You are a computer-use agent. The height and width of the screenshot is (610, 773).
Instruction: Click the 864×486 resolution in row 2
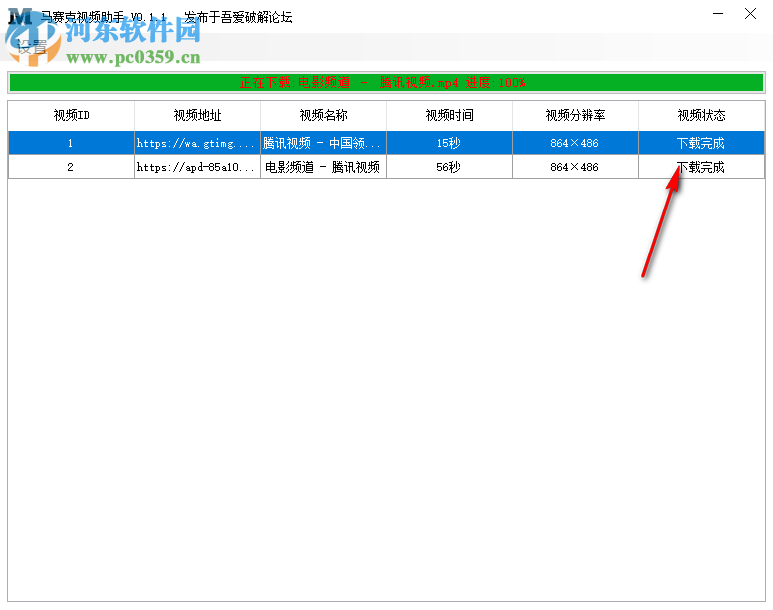(575, 167)
